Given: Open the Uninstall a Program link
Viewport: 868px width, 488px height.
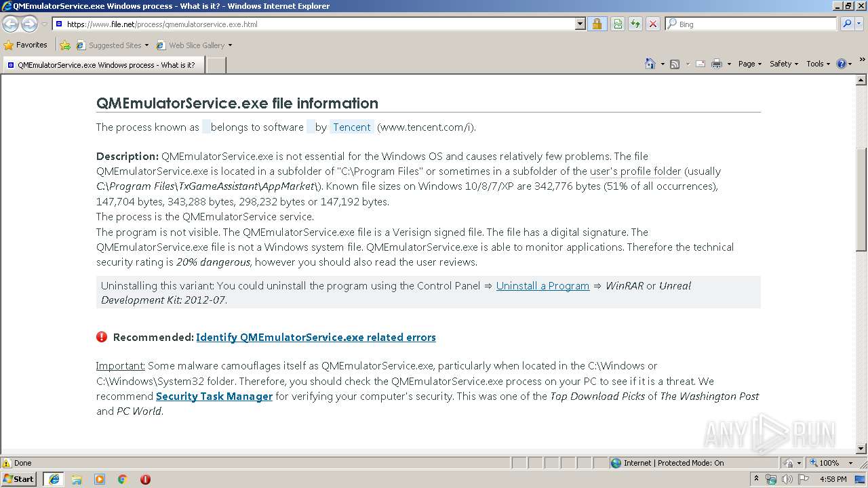Looking at the screenshot, I should (x=542, y=285).
